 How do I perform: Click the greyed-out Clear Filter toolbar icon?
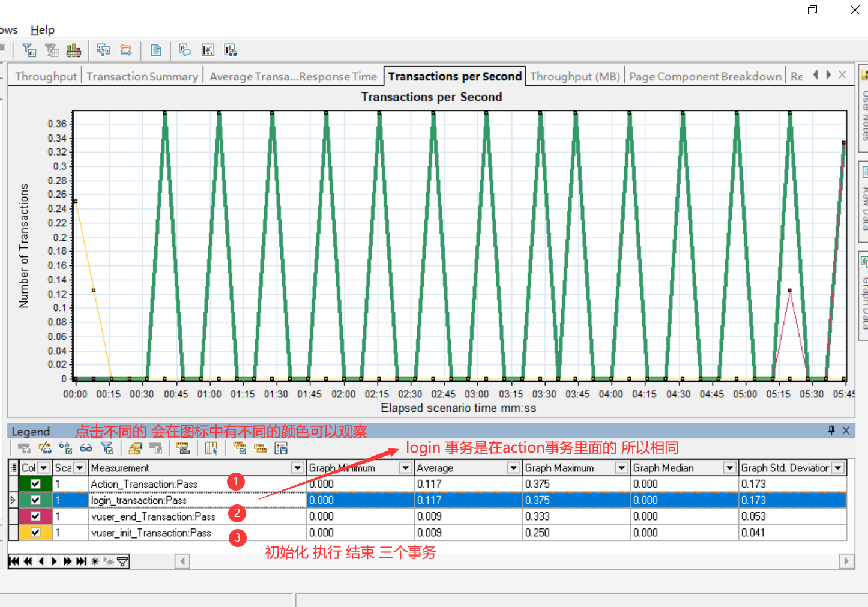(x=52, y=50)
